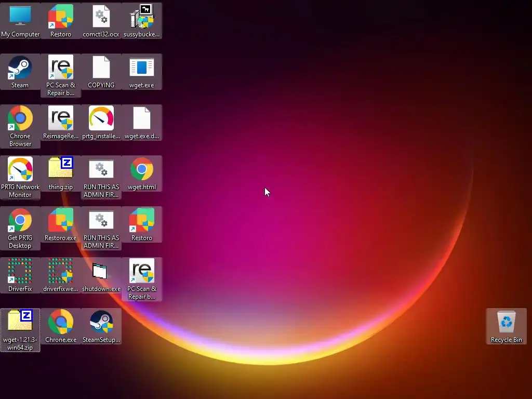Select the wget.exe application icon

[141, 72]
